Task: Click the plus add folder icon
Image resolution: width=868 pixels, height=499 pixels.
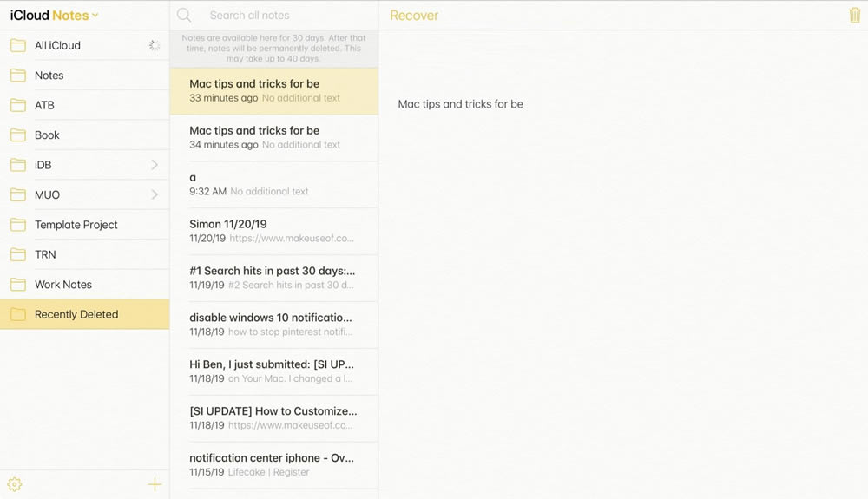Action: [155, 484]
